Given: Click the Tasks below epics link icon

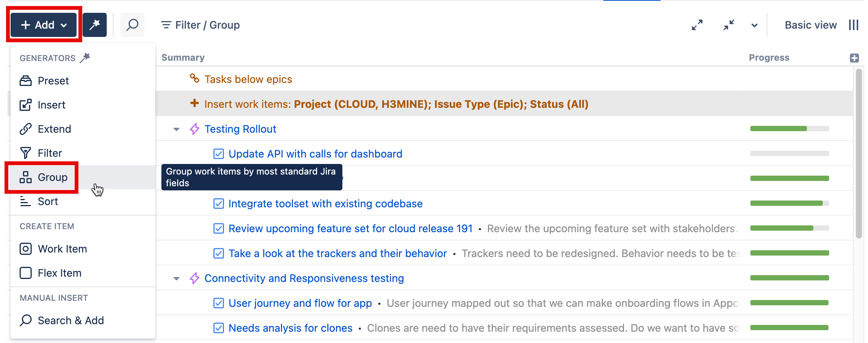Looking at the screenshot, I should [x=195, y=78].
